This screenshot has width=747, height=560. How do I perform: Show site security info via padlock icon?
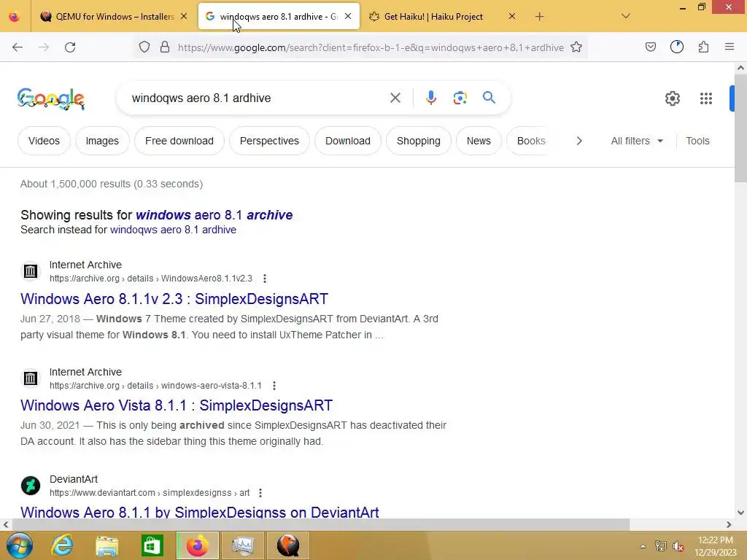click(x=165, y=47)
